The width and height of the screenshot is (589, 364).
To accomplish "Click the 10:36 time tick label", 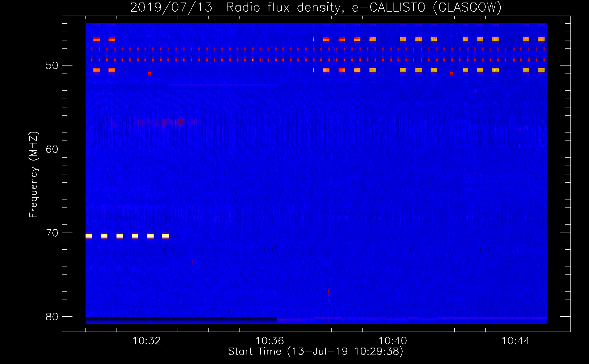I will pos(270,341).
